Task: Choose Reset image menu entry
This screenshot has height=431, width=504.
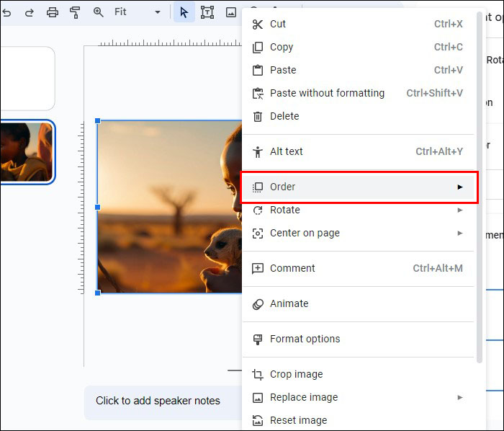Action: click(x=358, y=420)
